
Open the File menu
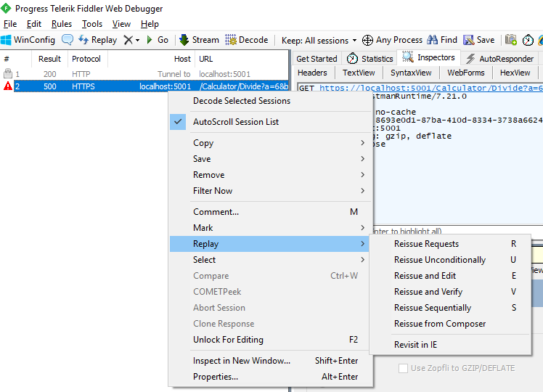(10, 24)
